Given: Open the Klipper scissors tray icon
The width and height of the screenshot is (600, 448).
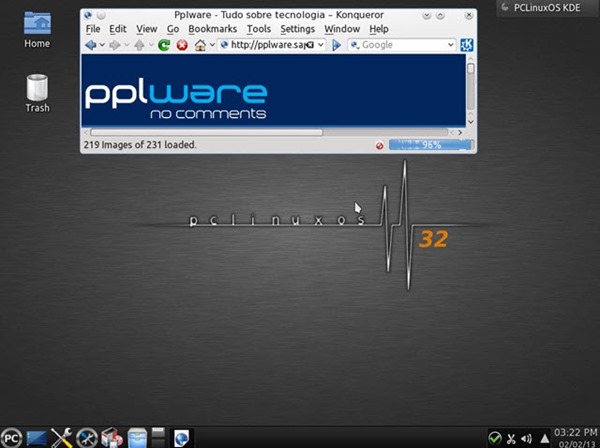Looking at the screenshot, I should (511, 439).
